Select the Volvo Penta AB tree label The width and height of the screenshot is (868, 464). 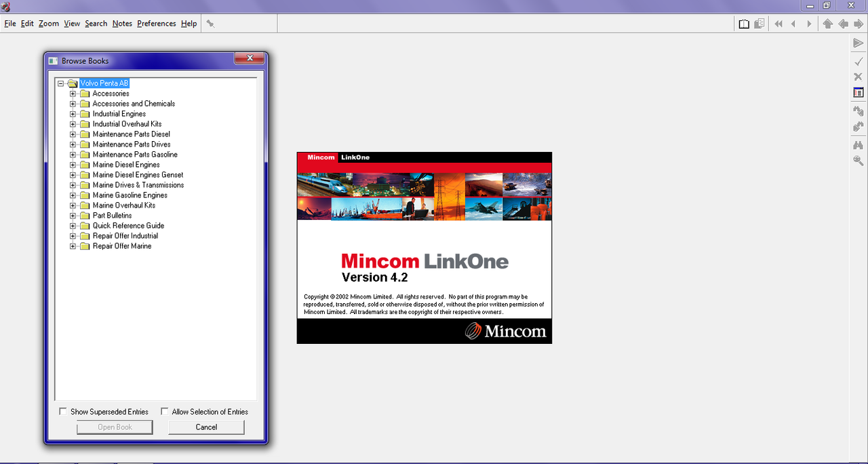pos(104,83)
